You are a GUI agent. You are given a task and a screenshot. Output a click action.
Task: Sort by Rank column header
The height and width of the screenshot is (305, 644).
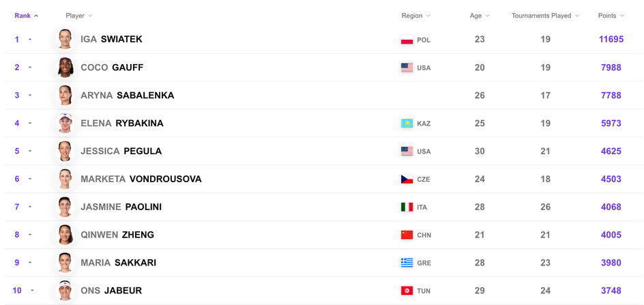[x=27, y=16]
